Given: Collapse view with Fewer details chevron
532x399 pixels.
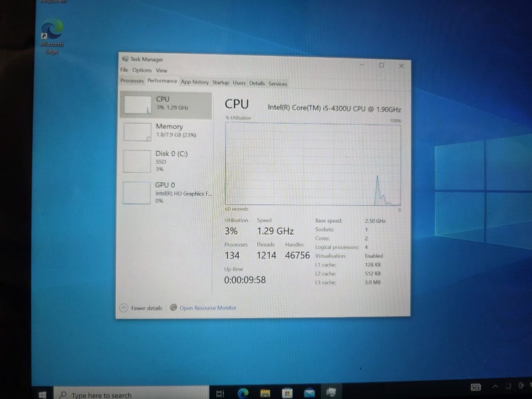Looking at the screenshot, I should [124, 308].
